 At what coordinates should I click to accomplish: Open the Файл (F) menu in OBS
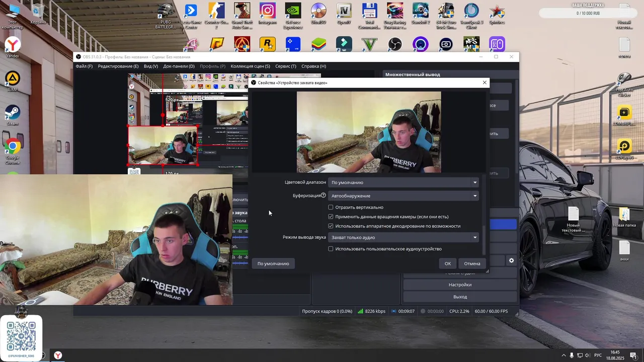click(x=84, y=66)
